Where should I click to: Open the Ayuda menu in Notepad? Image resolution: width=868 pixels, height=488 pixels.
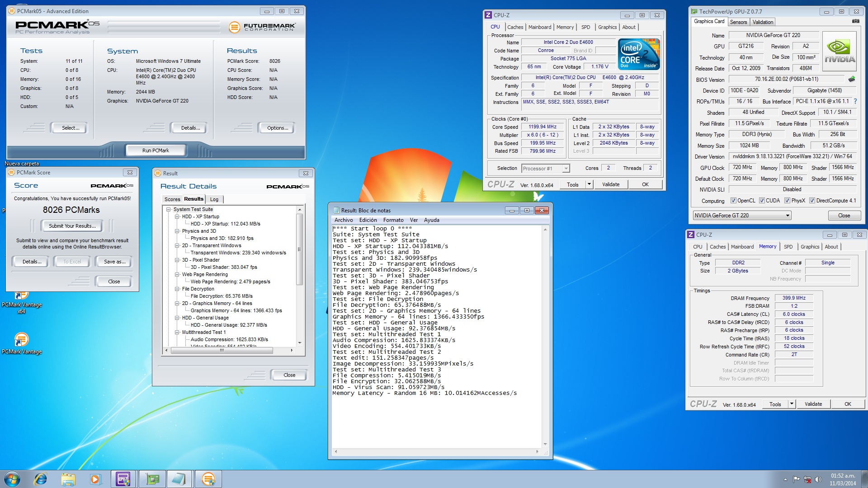[431, 220]
